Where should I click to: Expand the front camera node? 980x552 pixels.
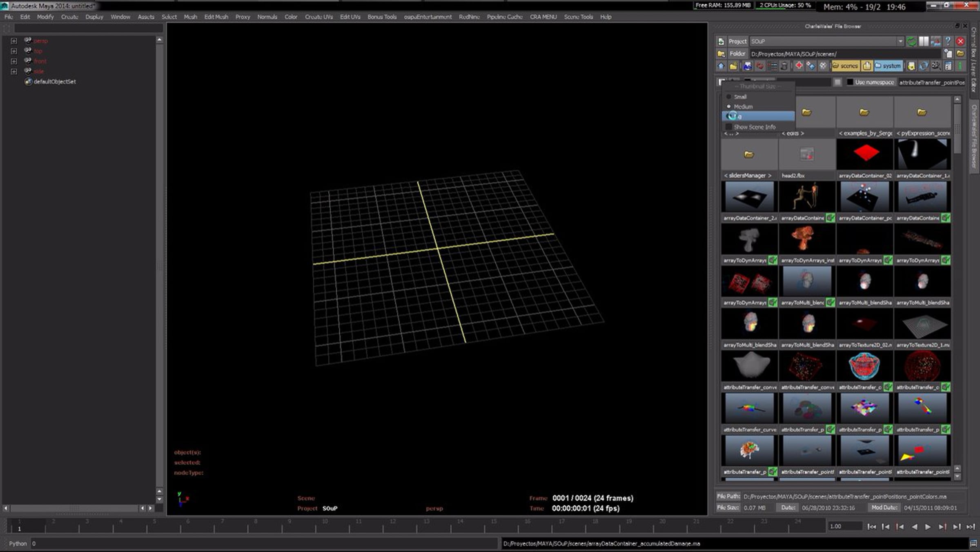(x=14, y=61)
